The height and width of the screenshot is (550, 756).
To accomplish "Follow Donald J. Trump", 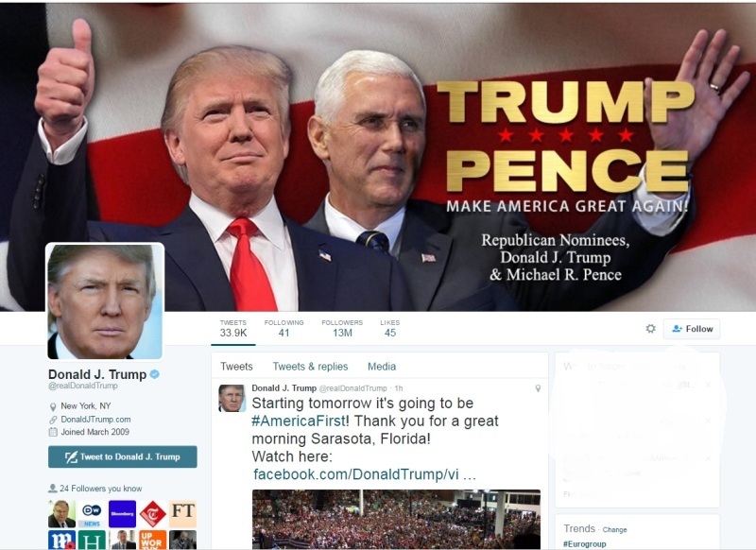I will click(692, 329).
